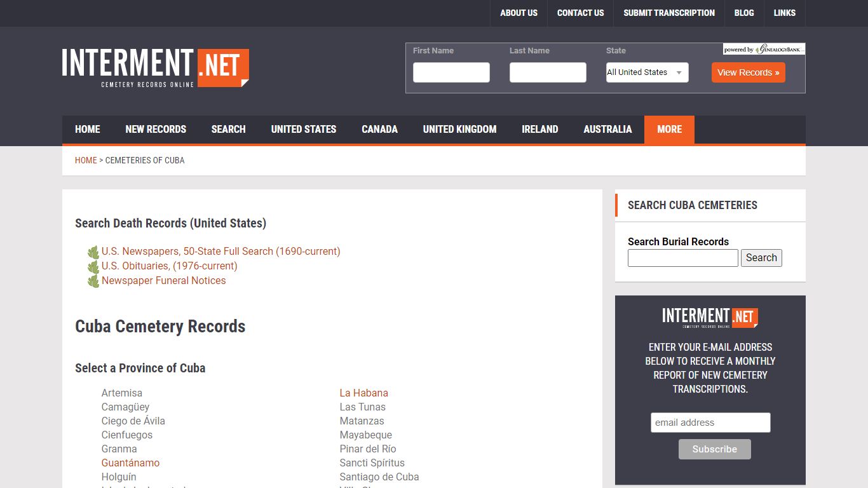Visit the Blog link in top bar

pyautogui.click(x=744, y=13)
